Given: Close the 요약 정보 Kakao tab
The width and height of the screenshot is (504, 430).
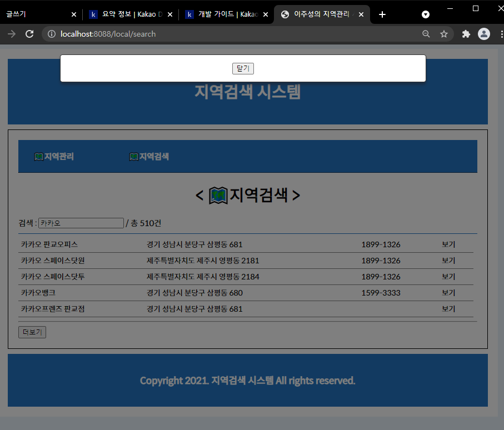Looking at the screenshot, I should [170, 14].
